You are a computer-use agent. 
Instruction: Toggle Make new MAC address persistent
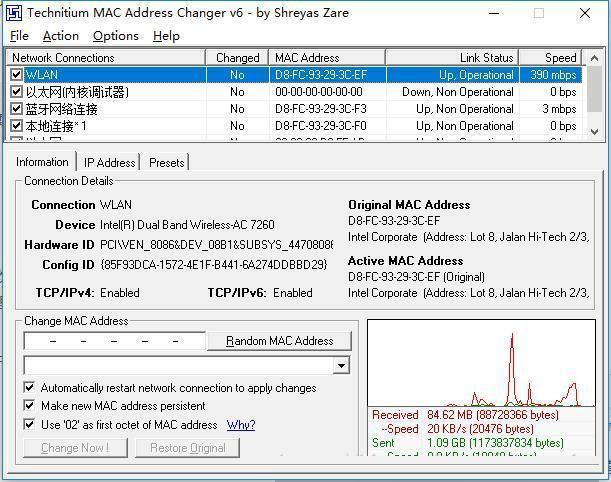click(x=29, y=405)
